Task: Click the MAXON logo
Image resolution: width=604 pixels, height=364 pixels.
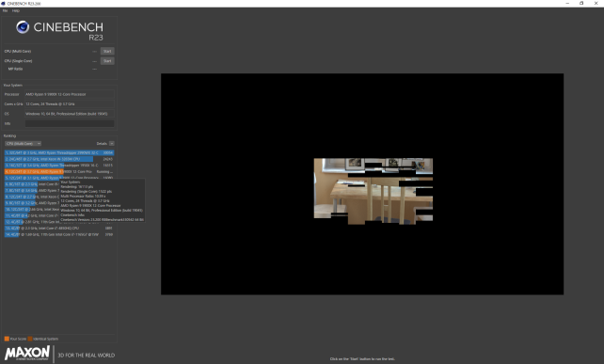Action: [27, 354]
